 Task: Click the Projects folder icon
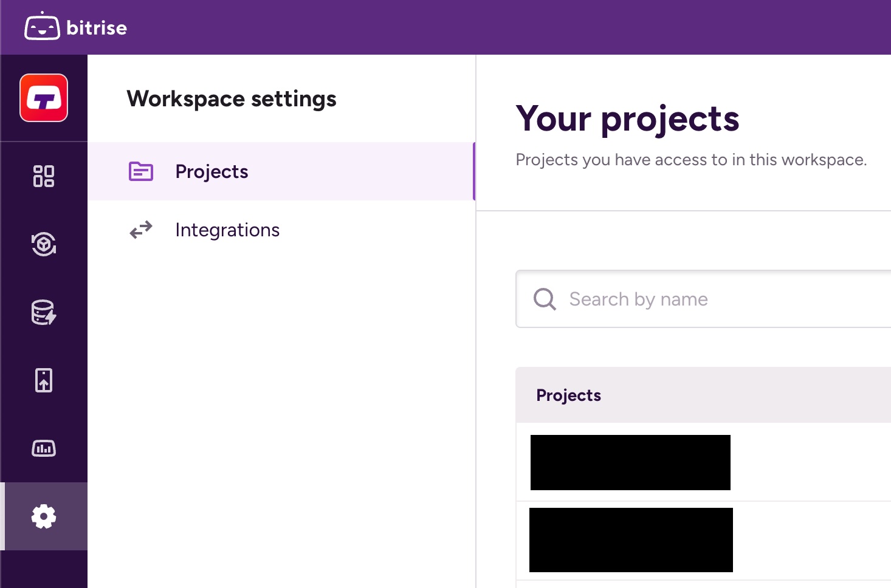click(141, 172)
